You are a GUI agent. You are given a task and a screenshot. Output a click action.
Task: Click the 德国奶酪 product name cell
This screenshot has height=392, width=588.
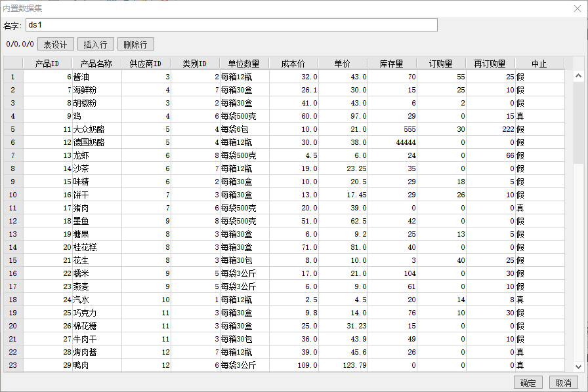coord(96,142)
